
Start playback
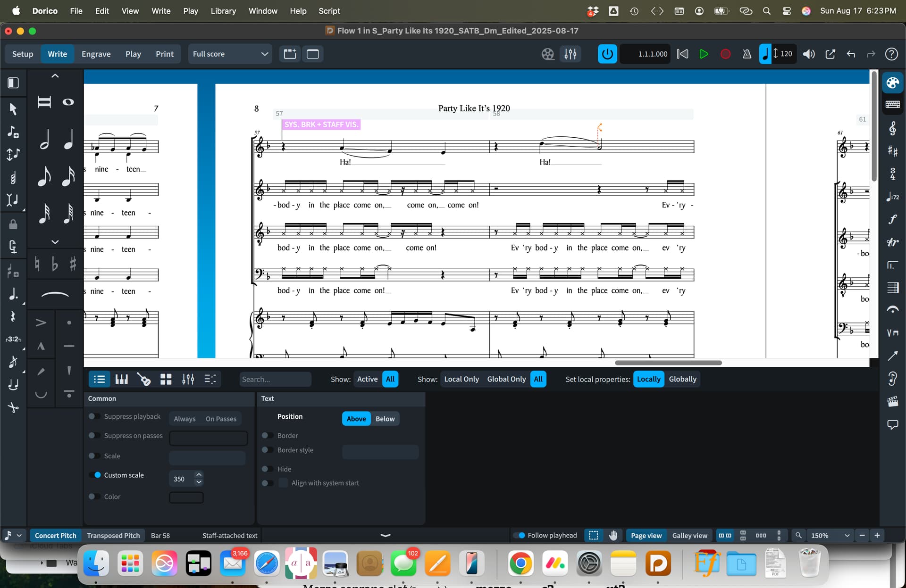coord(704,54)
